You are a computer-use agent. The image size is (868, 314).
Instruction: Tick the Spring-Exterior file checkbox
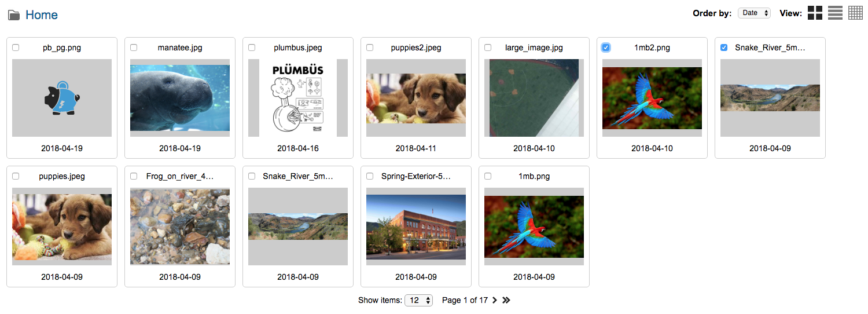click(x=370, y=176)
